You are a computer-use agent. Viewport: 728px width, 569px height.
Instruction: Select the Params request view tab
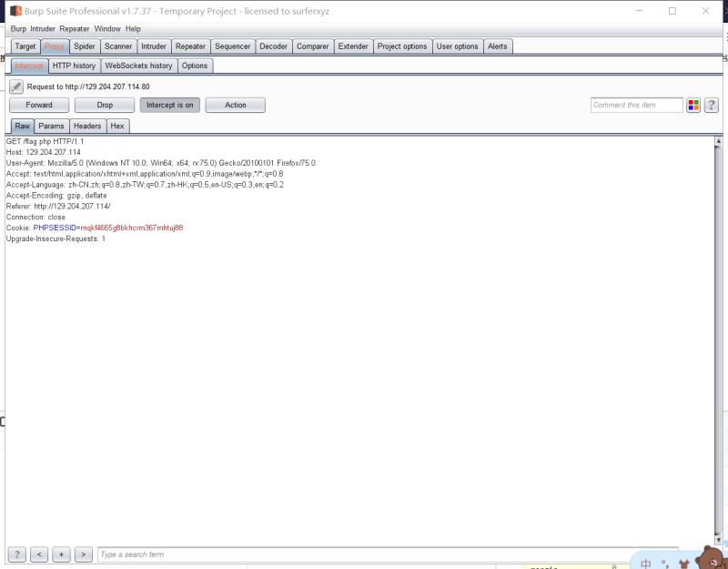(52, 126)
